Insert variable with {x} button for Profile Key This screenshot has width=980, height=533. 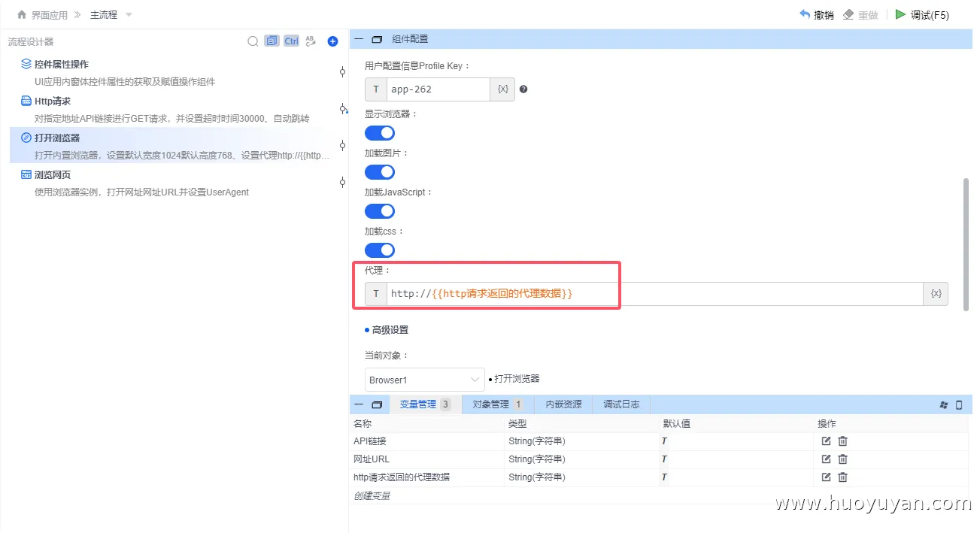[x=502, y=89]
